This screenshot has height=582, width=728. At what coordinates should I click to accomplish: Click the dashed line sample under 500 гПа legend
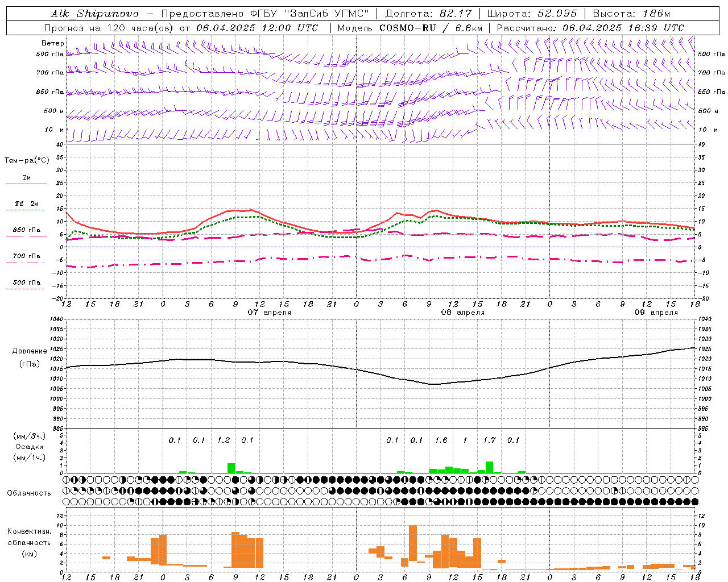coord(25,289)
